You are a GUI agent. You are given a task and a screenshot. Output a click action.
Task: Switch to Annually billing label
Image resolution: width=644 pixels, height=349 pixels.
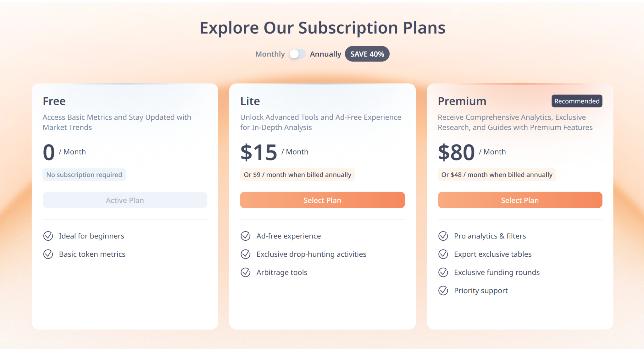tap(325, 54)
